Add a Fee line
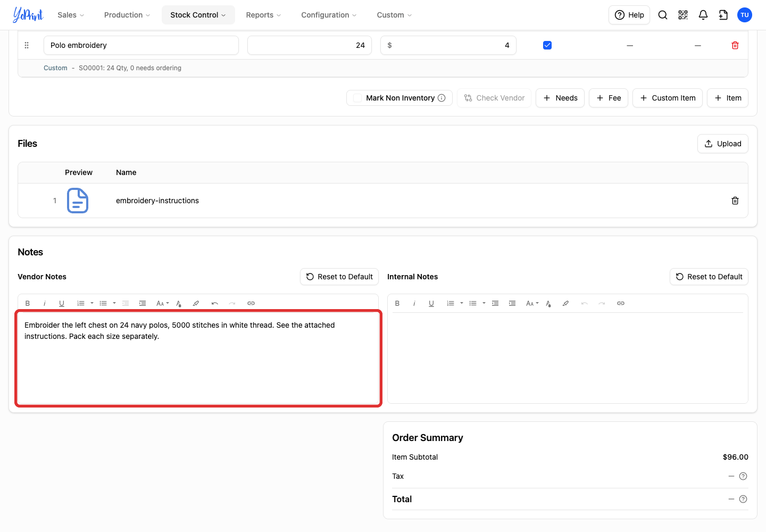 click(x=609, y=98)
